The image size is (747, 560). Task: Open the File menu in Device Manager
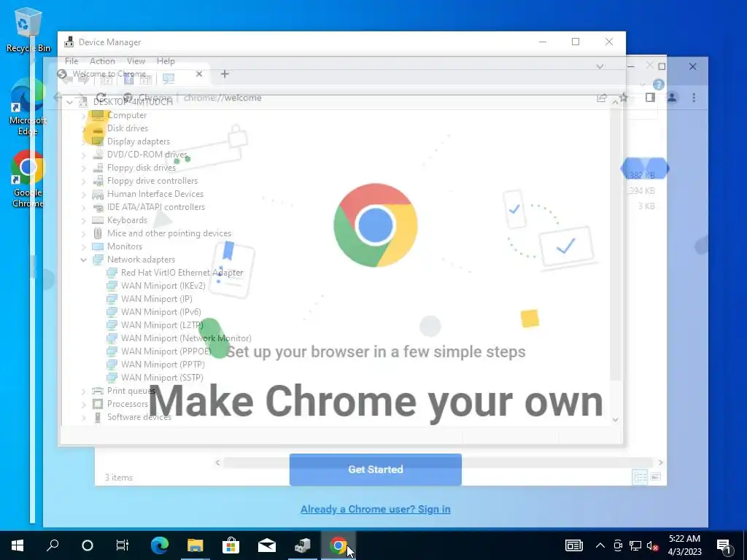pos(71,61)
